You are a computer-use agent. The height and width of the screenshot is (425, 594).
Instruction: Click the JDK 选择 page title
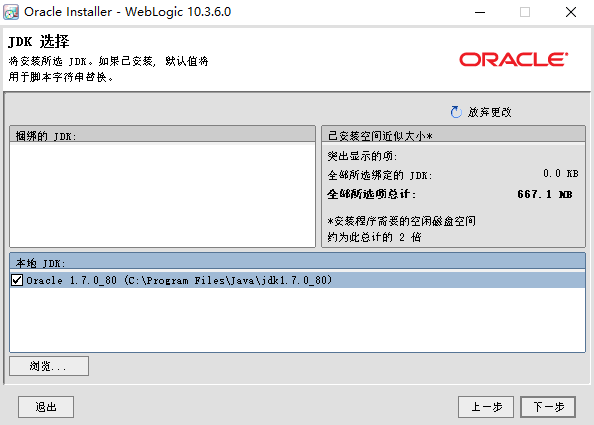click(x=39, y=41)
